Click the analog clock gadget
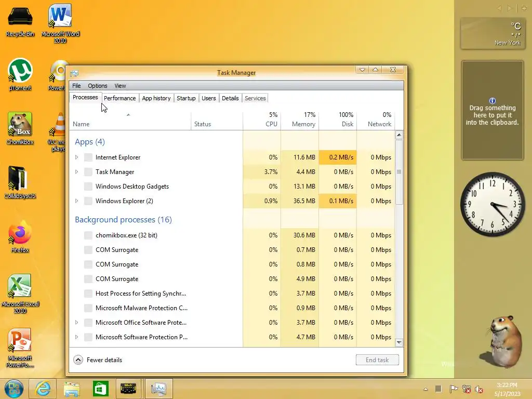This screenshot has height=399, width=532. pyautogui.click(x=493, y=204)
